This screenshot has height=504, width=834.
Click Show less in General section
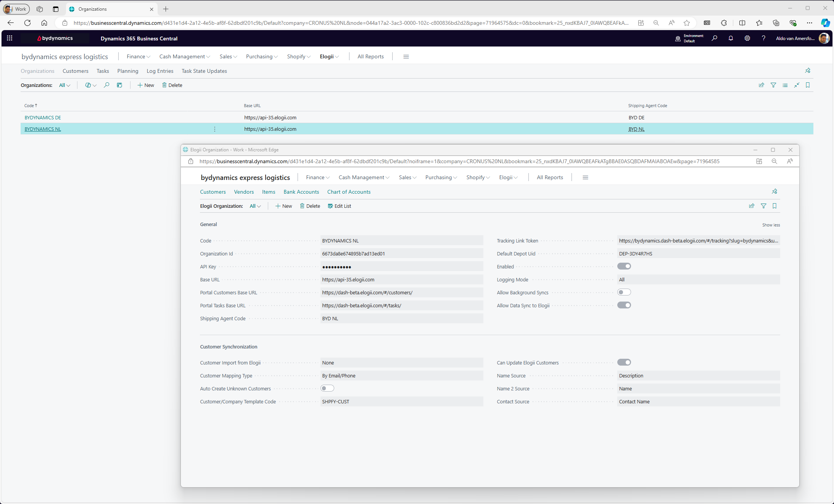point(771,225)
